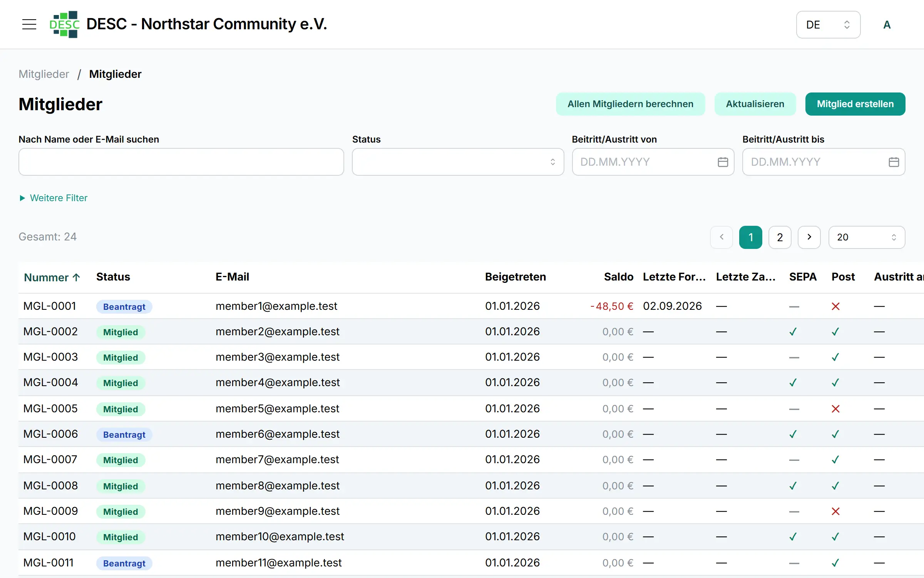Click the Mitglied badge for MGL-0002
Screen dimensions: 924x578
tap(121, 332)
